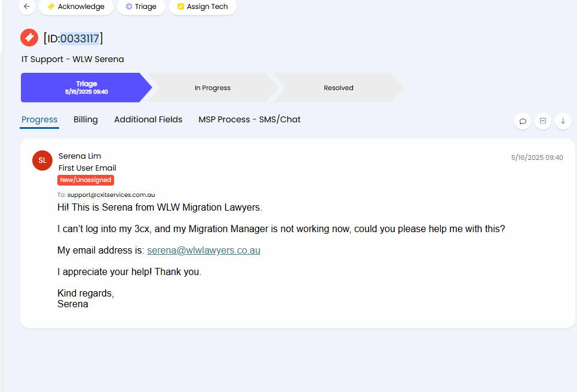Screen dimensions: 577x392
Task: Click the Assign Tech button
Action: click(202, 6)
